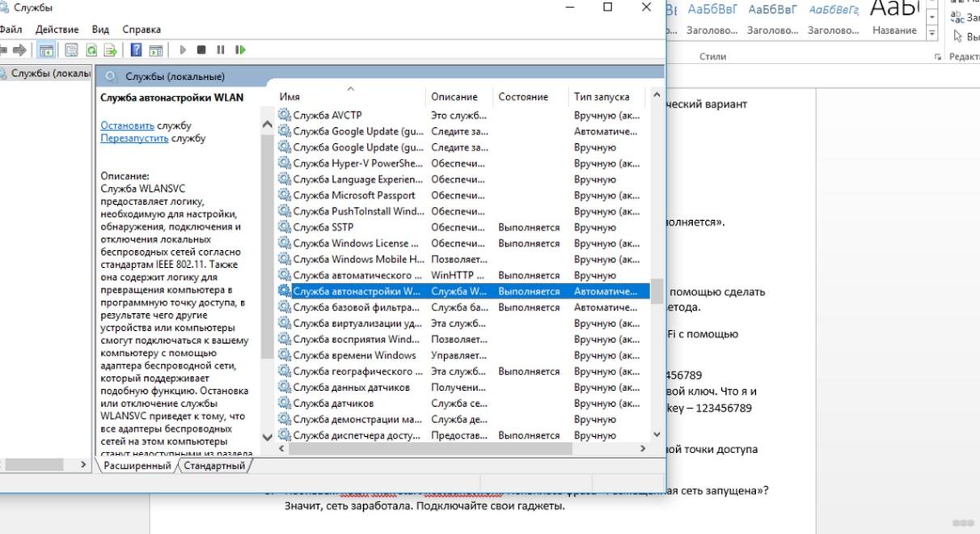Click the gear icon of Служба данных датчиков row
This screenshot has width=980, height=534.
(x=284, y=388)
